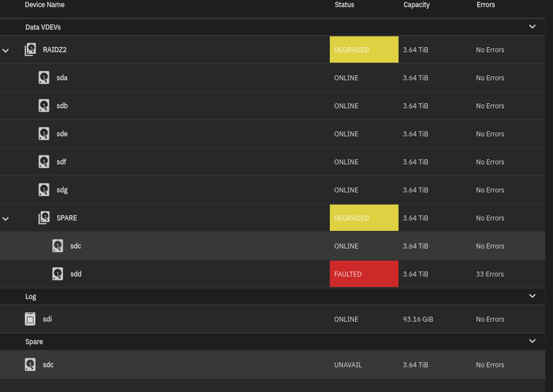Click disk icon of UNAVAIL sdc spare

pos(30,365)
